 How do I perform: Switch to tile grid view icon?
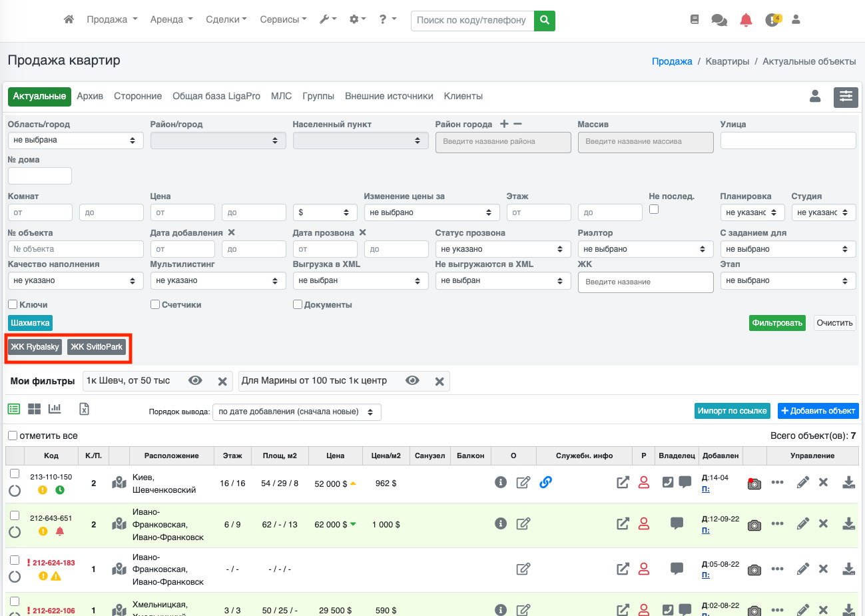[x=34, y=409]
